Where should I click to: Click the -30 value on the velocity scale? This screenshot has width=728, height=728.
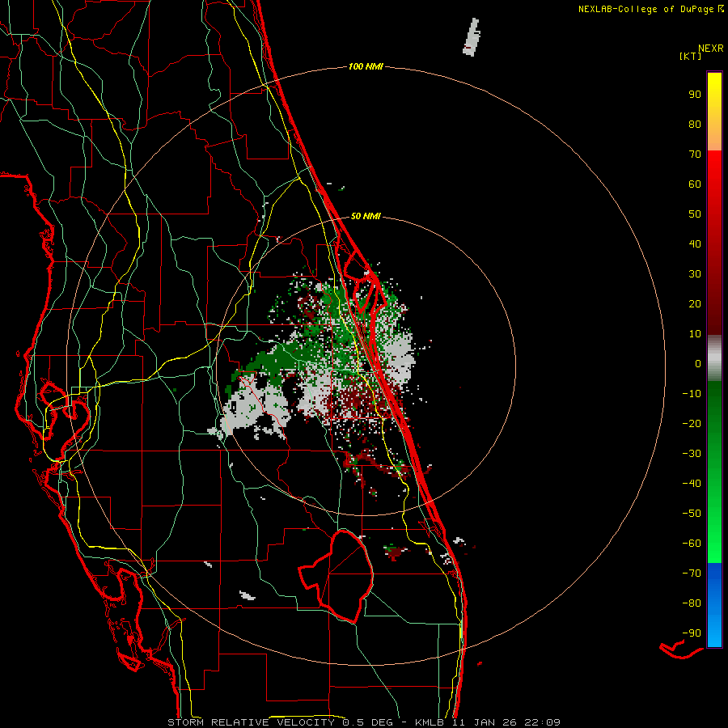point(692,454)
